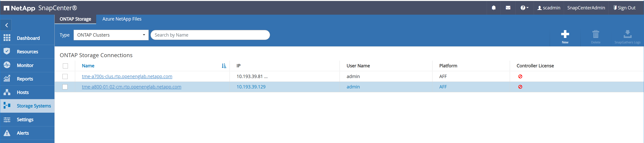The height and width of the screenshot is (143, 644).
Task: Click the Platform column header
Action: click(448, 66)
